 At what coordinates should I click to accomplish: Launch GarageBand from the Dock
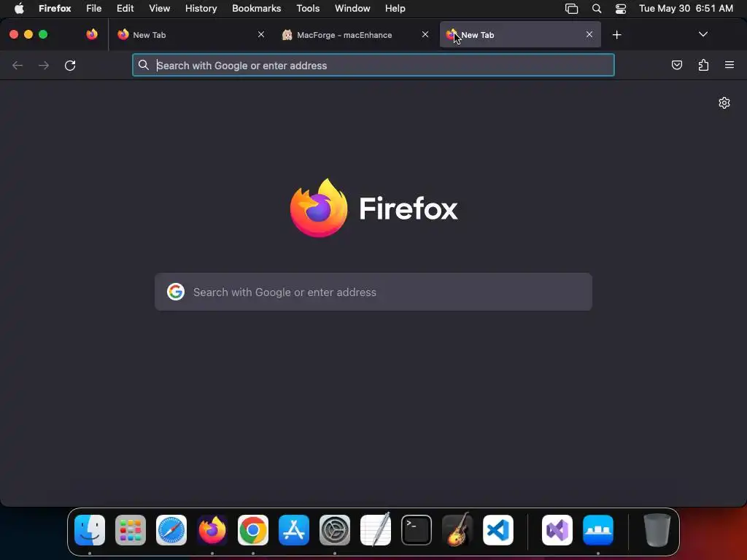point(457,529)
